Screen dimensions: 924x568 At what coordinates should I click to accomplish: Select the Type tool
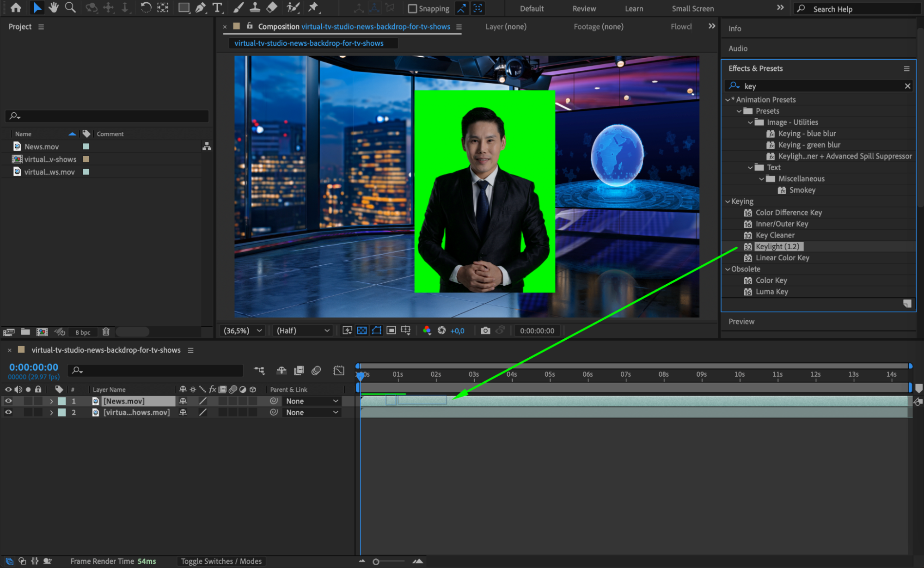[x=217, y=7]
